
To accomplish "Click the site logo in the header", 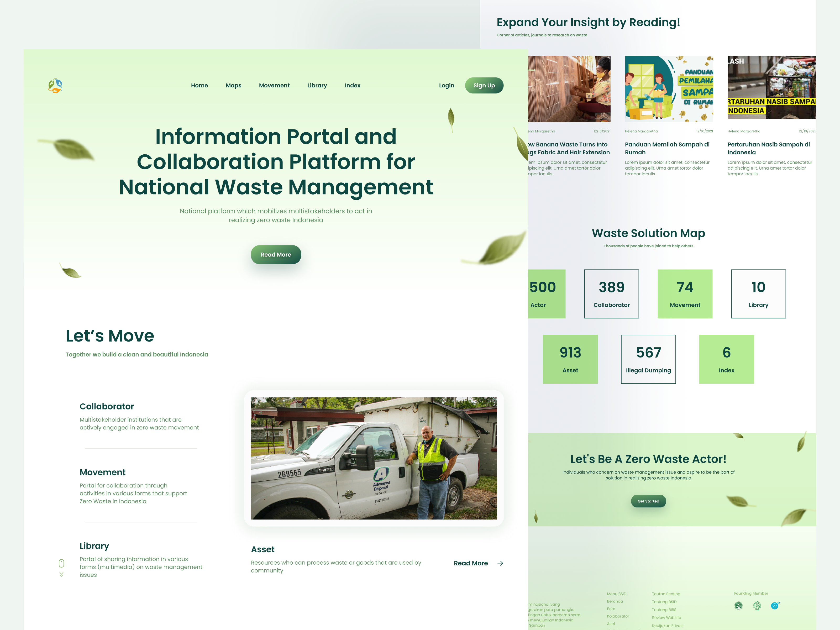I will (x=55, y=85).
